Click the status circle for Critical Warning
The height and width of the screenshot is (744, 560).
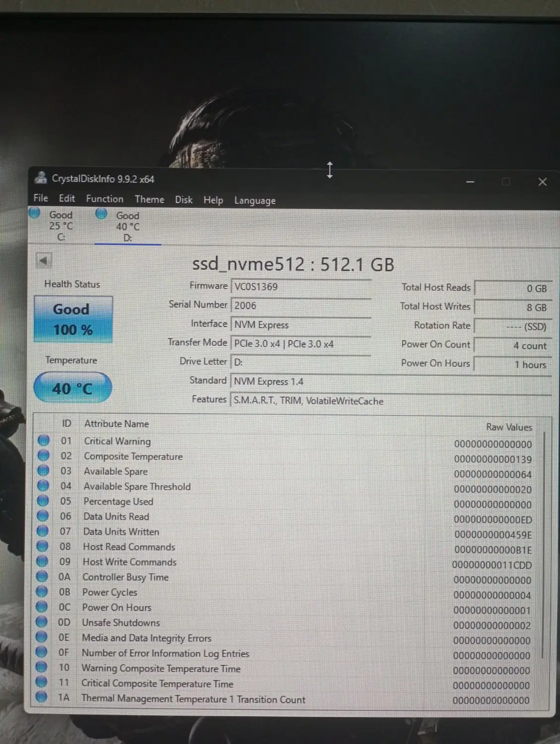coord(44,440)
